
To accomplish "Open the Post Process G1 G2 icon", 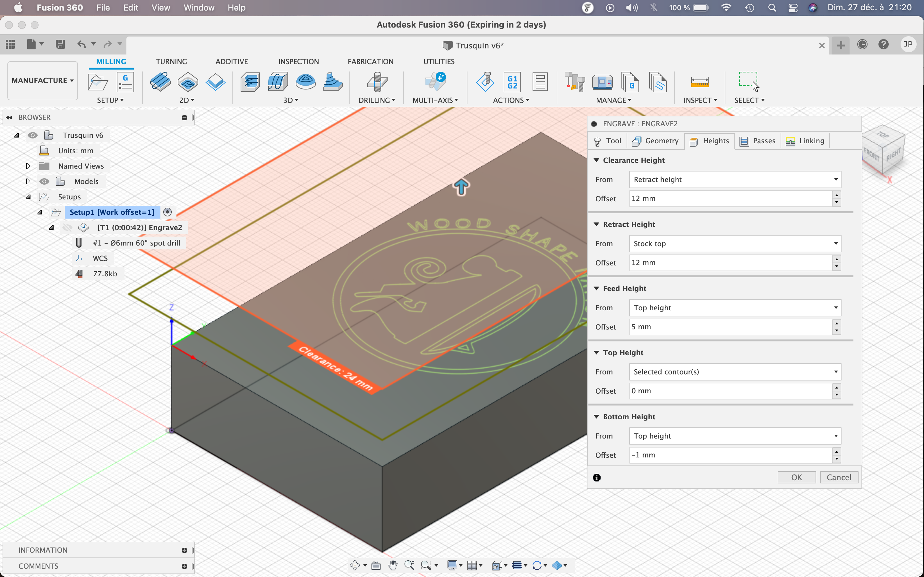I will coord(512,82).
